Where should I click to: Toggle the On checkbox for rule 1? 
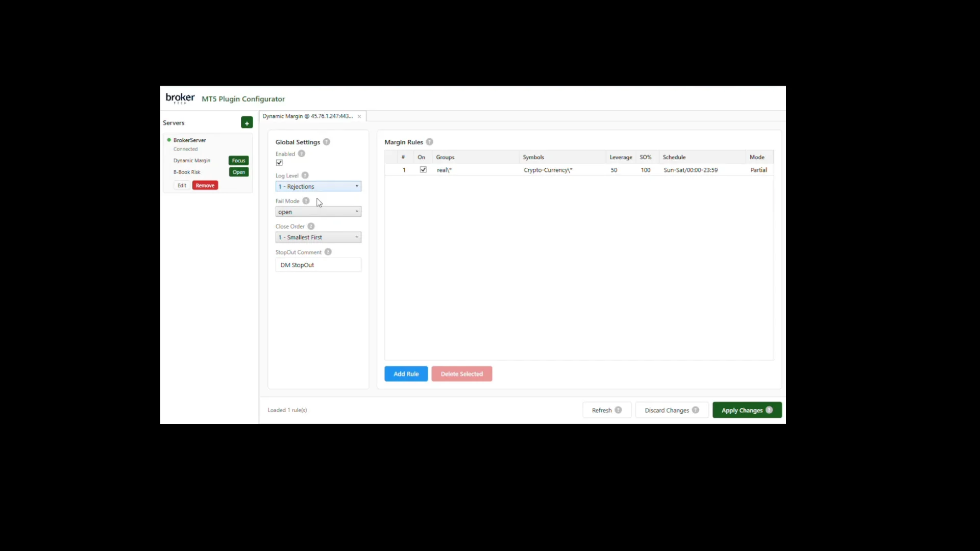click(x=423, y=170)
